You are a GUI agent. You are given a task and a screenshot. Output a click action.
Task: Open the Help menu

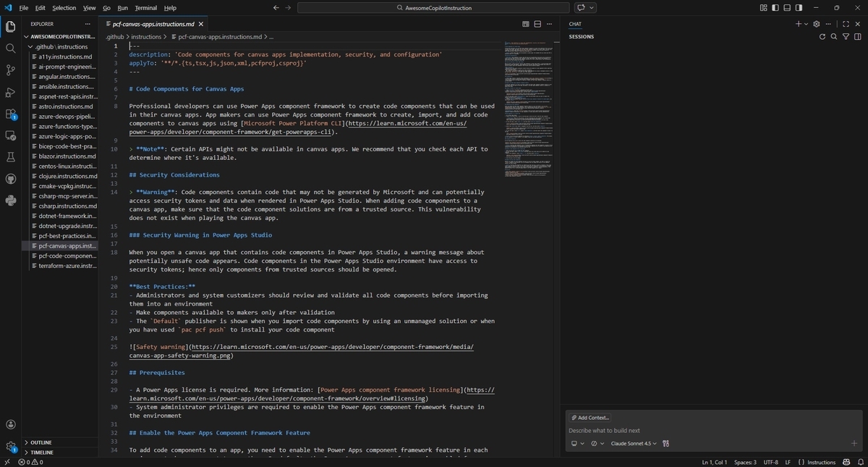[x=170, y=8]
